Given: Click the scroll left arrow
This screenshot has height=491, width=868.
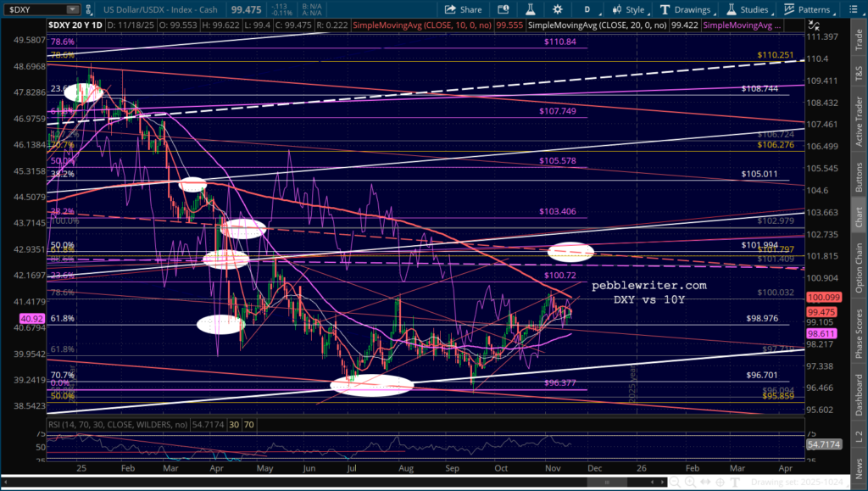Looking at the screenshot, I should [x=652, y=483].
